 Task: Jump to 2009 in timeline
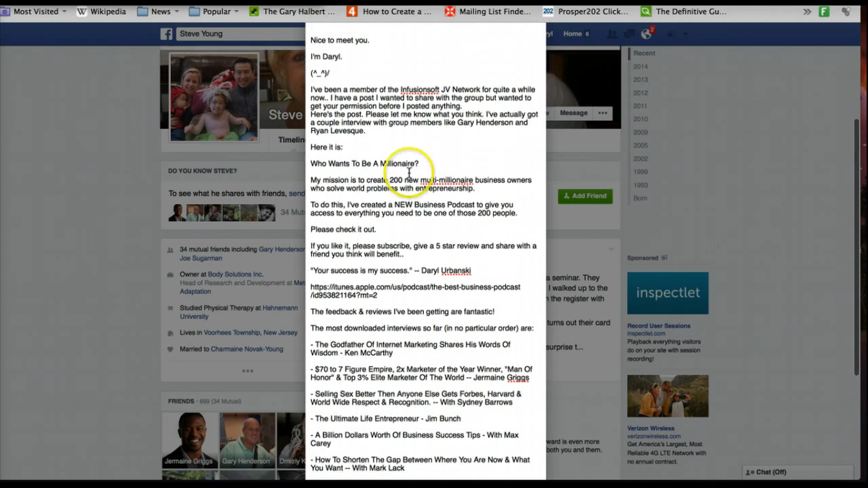point(641,133)
